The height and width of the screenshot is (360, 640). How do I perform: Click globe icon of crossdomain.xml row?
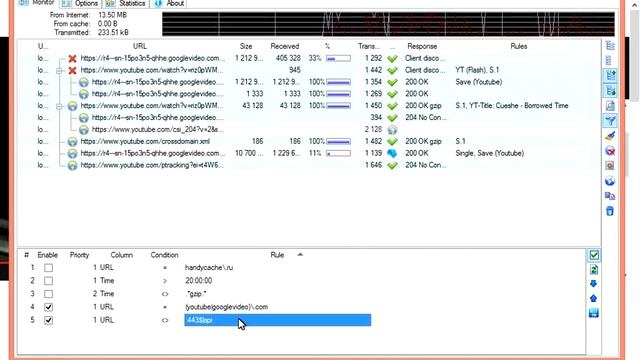[x=72, y=142]
